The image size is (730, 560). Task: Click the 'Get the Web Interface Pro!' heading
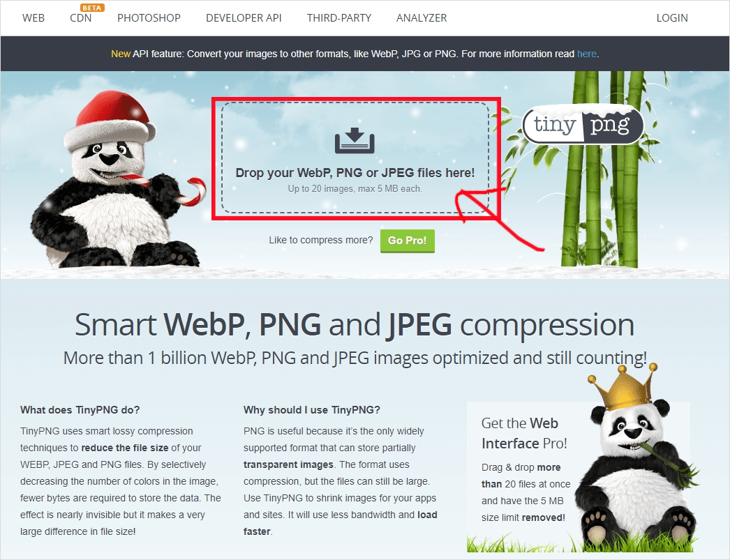[524, 433]
